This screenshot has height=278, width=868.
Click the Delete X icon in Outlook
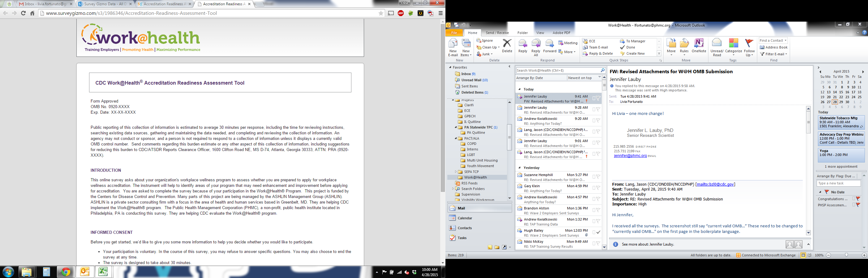tap(507, 43)
